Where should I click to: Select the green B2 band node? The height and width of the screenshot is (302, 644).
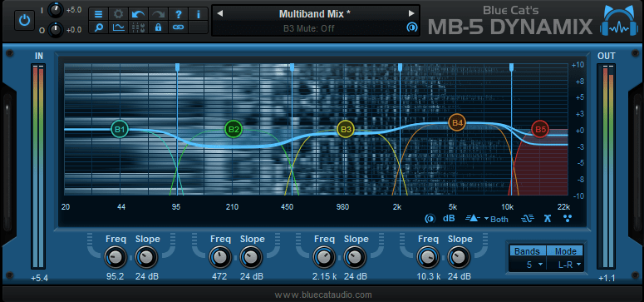tap(234, 129)
